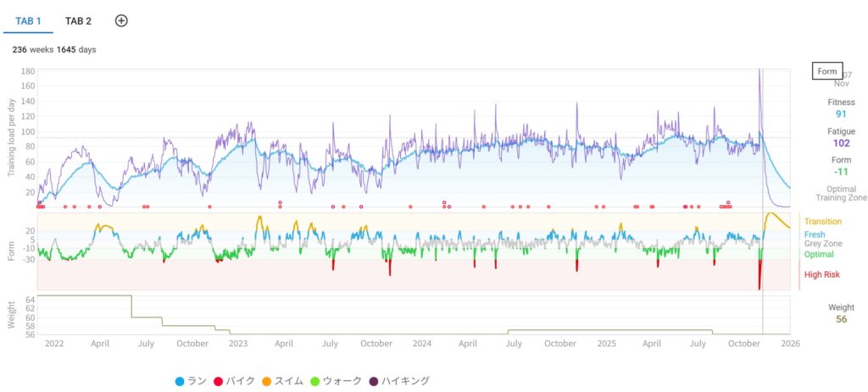
Task: Click the Fresh zone label
Action: (815, 234)
